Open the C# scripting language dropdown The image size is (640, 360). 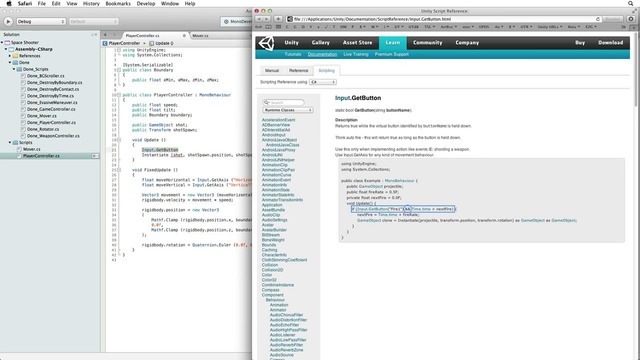pos(322,82)
